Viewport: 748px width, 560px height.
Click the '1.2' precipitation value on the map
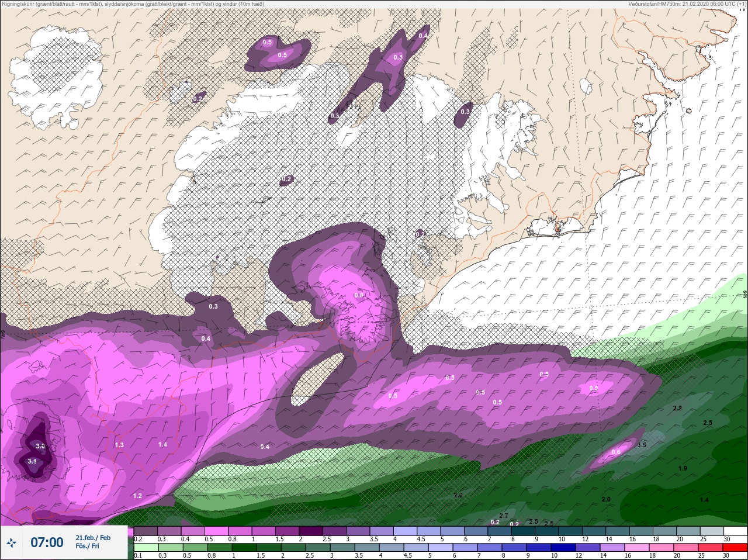click(x=137, y=496)
